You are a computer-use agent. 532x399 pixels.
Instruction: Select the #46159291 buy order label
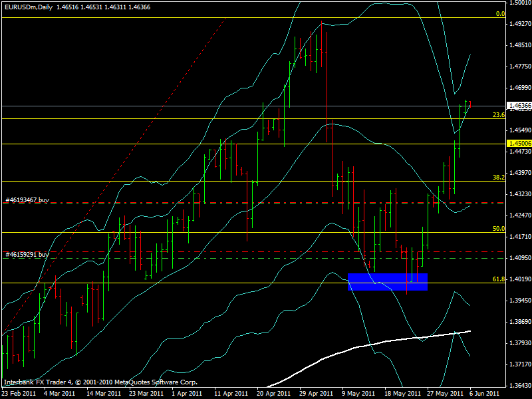[27, 254]
